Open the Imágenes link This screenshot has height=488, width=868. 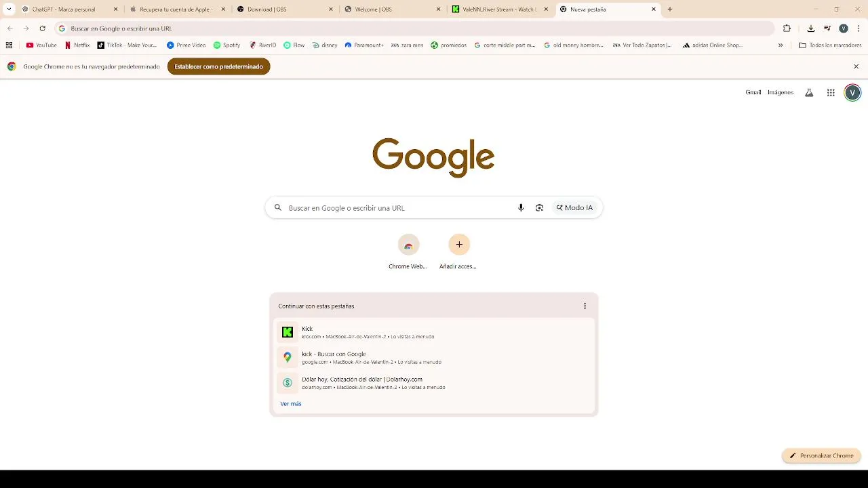click(x=781, y=92)
